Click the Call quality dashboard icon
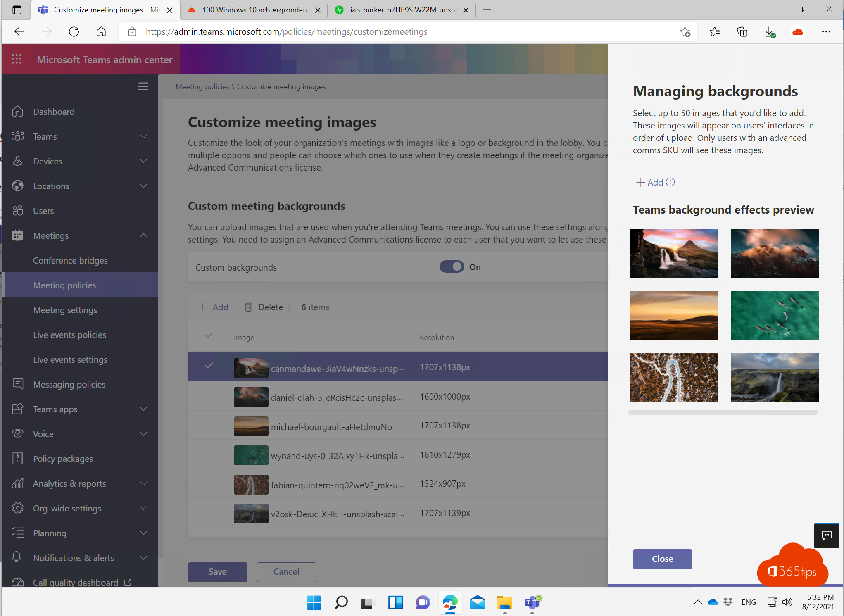Screen dimensions: 844x616 click(x=18, y=582)
